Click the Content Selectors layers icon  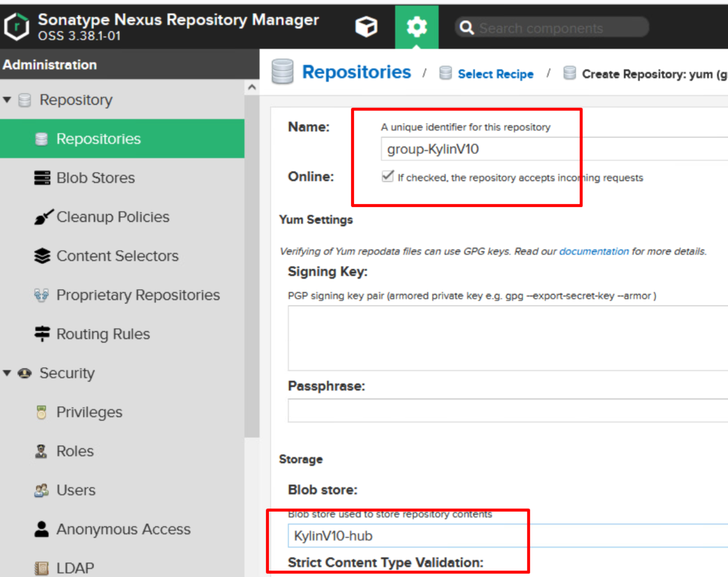click(x=42, y=256)
